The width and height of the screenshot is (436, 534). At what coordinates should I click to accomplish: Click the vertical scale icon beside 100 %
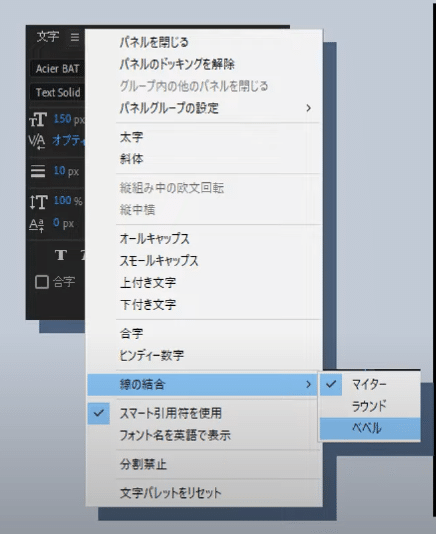point(38,202)
